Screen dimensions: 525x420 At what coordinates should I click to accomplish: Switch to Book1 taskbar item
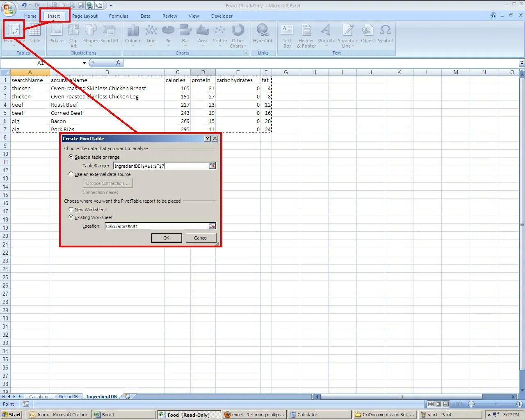(x=124, y=415)
